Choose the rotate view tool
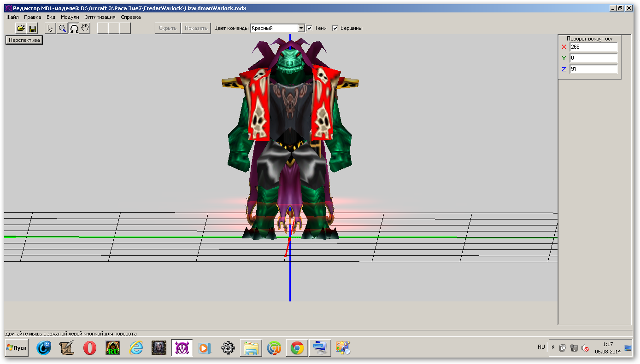The width and height of the screenshot is (640, 364). tap(74, 29)
